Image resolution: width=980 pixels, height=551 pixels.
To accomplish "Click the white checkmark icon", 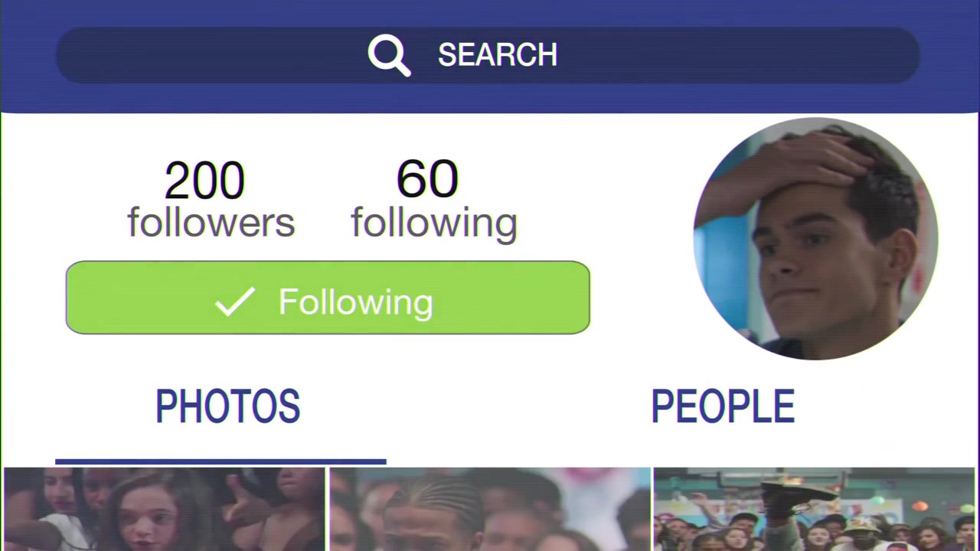I will 234,302.
